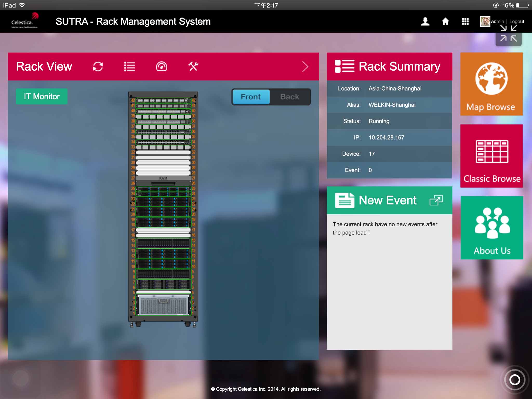This screenshot has height=399, width=532.
Task: Click the Celestica copyright footer text
Action: (266, 389)
